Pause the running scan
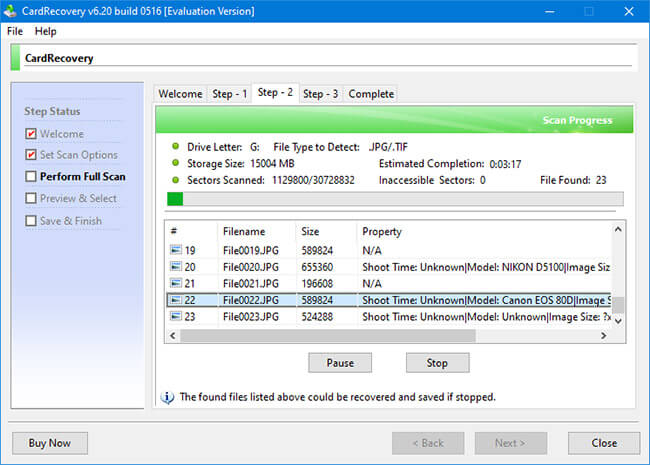 pyautogui.click(x=339, y=362)
